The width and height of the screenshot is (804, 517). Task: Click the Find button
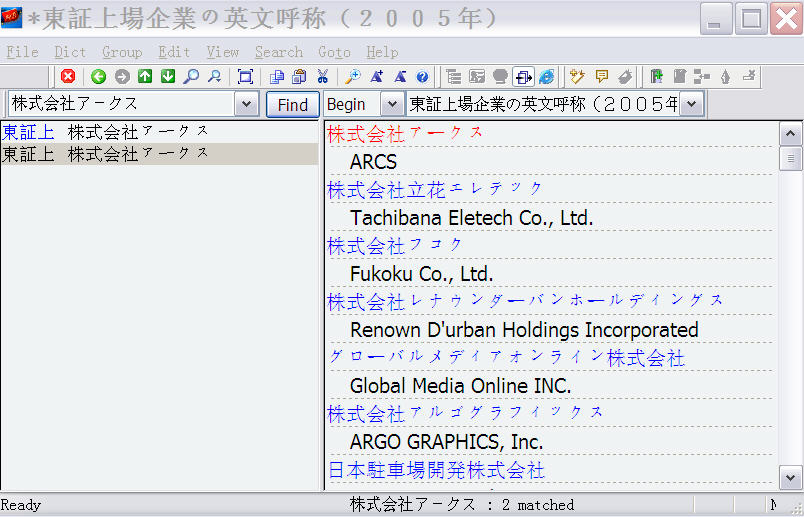[x=293, y=105]
